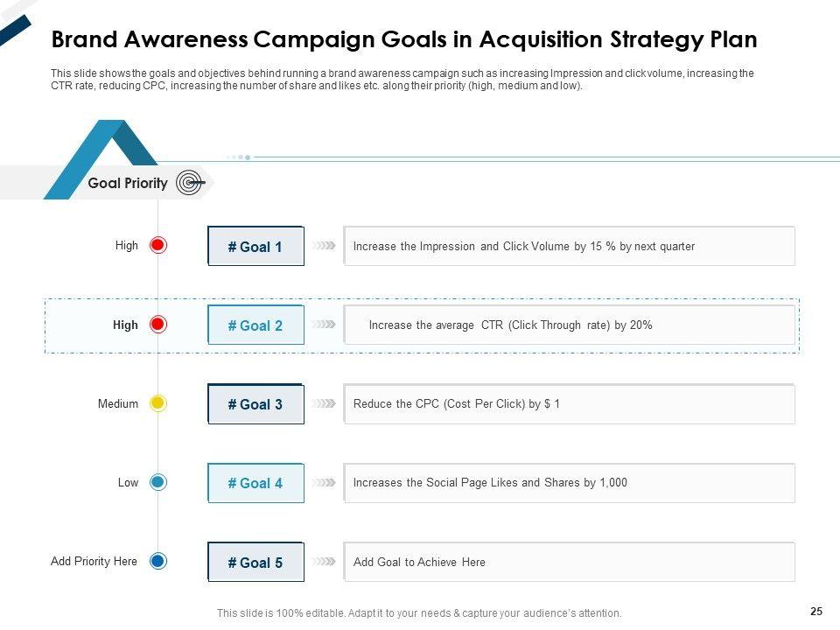Click the arrow chevrons after Goal 1
This screenshot has width=840, height=630.
(325, 246)
